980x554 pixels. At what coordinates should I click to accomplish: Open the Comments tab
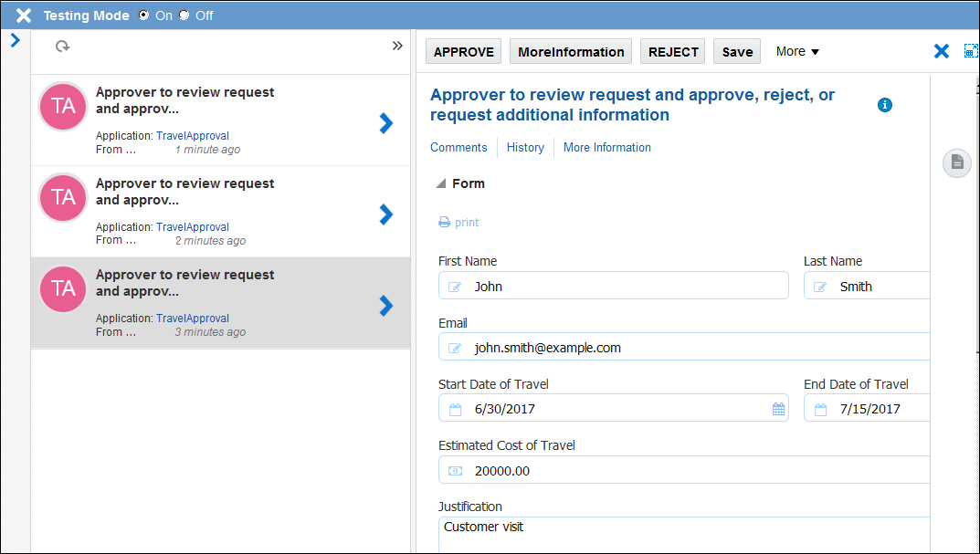tap(458, 148)
